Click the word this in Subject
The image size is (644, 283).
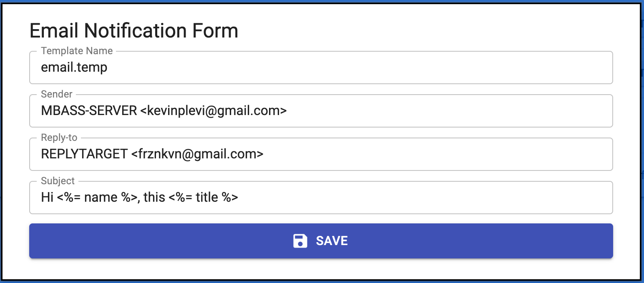click(x=154, y=198)
